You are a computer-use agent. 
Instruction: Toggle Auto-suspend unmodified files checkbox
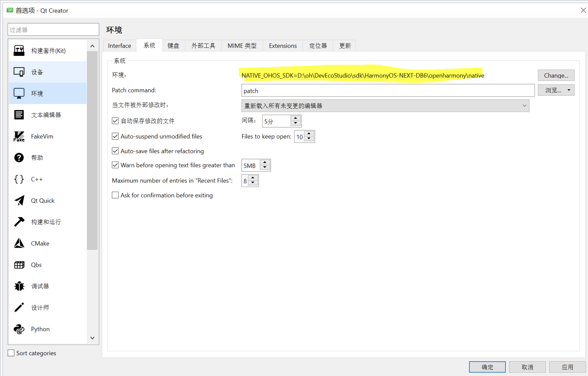click(x=115, y=136)
